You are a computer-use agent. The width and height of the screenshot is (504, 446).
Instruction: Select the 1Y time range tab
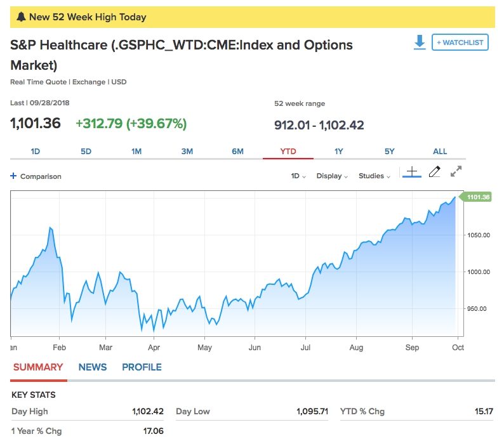[339, 152]
